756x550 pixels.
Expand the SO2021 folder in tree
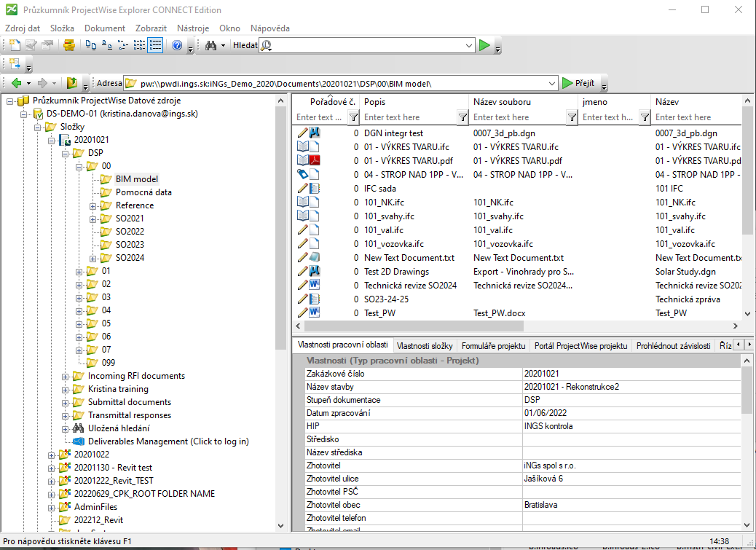(x=93, y=219)
